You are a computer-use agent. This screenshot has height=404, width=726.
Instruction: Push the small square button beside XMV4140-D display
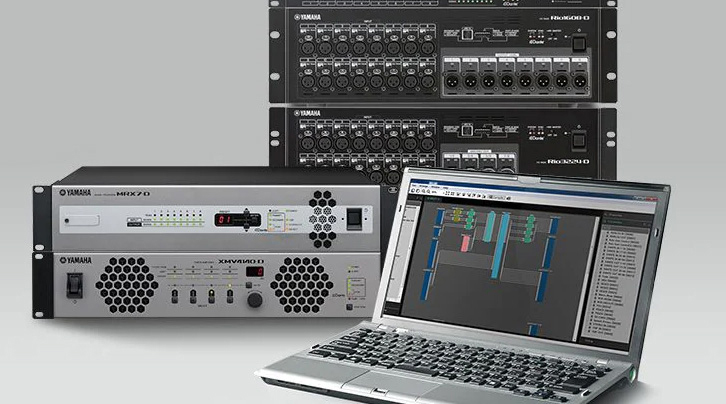click(x=249, y=285)
